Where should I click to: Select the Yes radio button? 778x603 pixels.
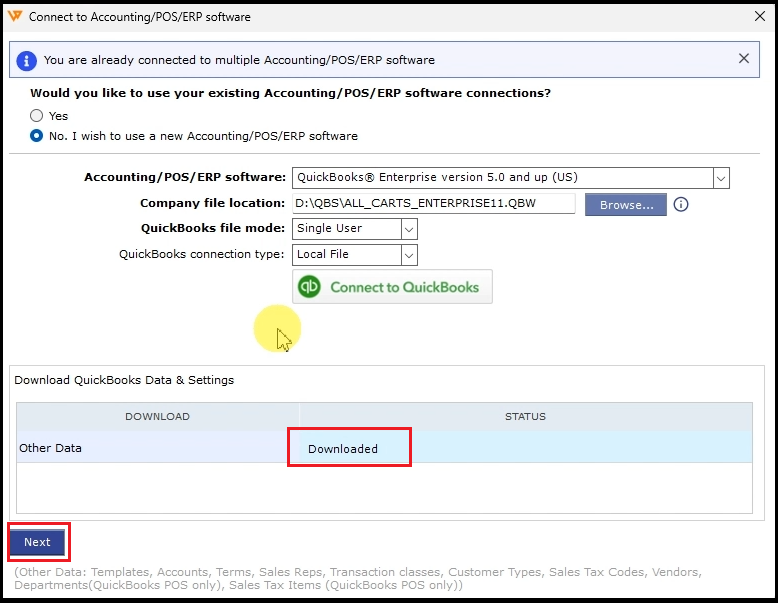coord(37,116)
